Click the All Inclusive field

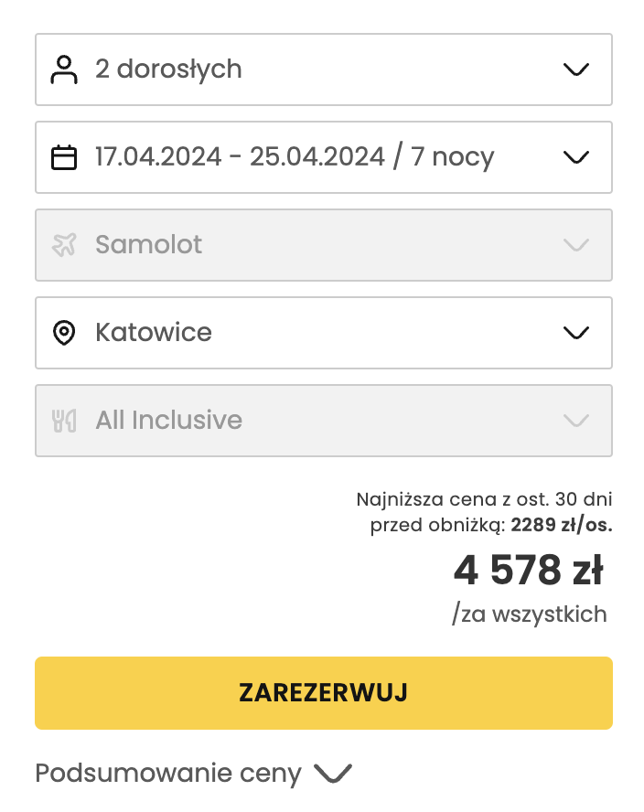coord(322,420)
